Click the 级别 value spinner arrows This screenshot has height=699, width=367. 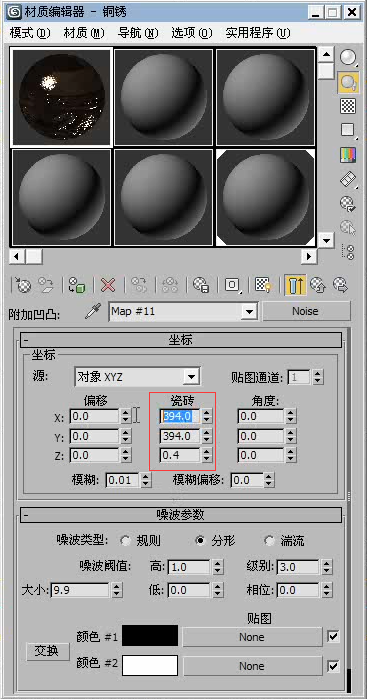point(327,567)
